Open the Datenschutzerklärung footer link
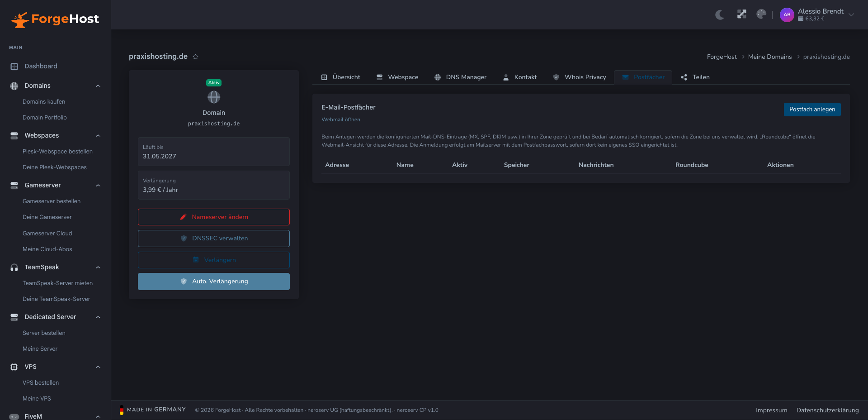This screenshot has width=868, height=420. click(827, 410)
